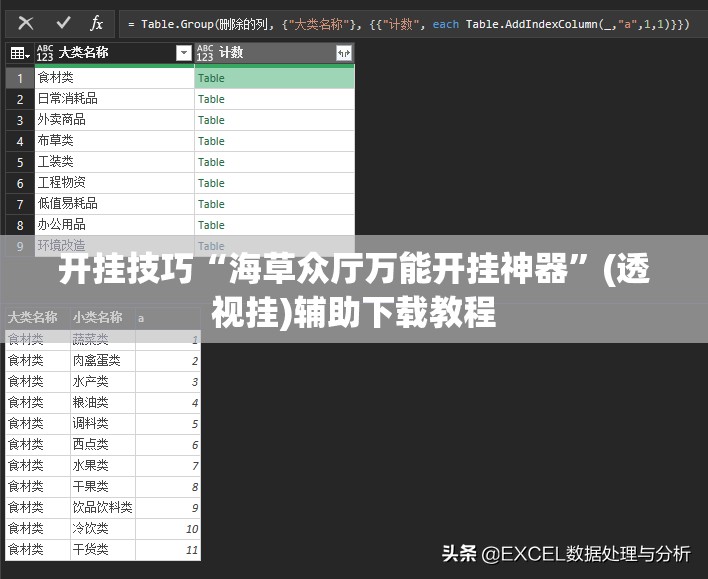Click 水果类 in the preview table

tap(90, 466)
